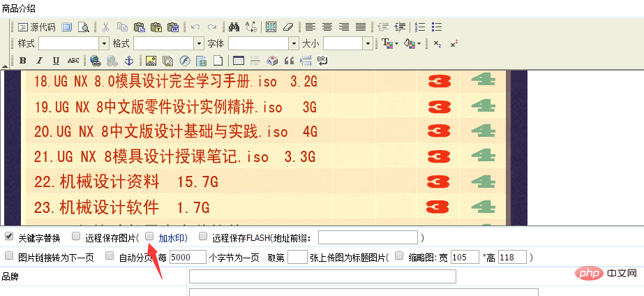Insert a numbered list

(420, 27)
